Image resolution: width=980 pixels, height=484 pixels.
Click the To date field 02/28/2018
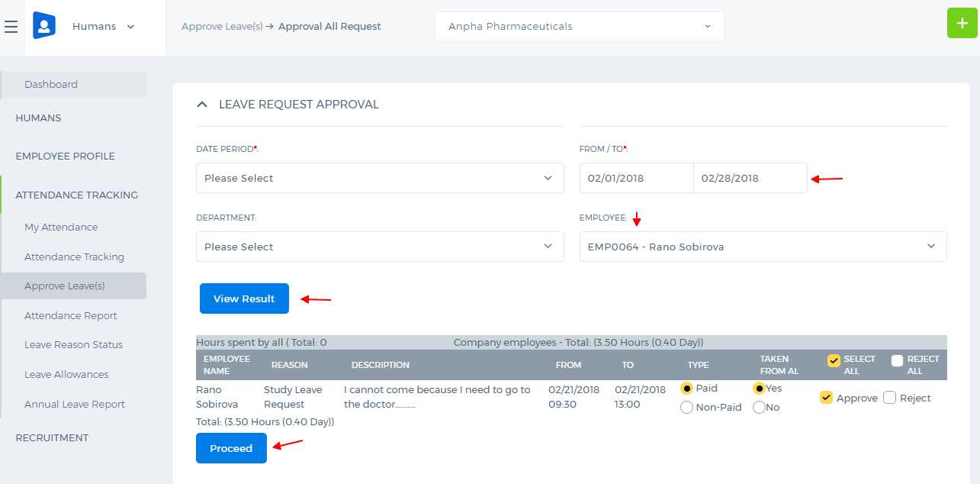pos(750,178)
